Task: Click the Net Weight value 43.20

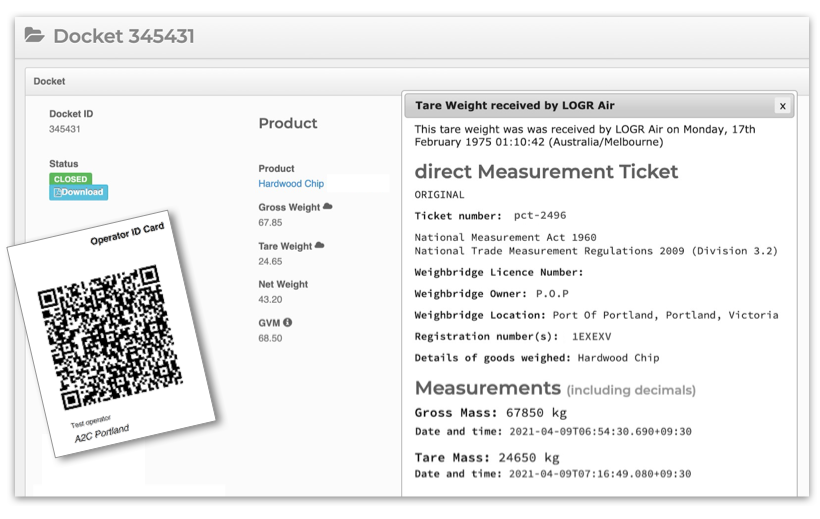Action: pyautogui.click(x=270, y=299)
